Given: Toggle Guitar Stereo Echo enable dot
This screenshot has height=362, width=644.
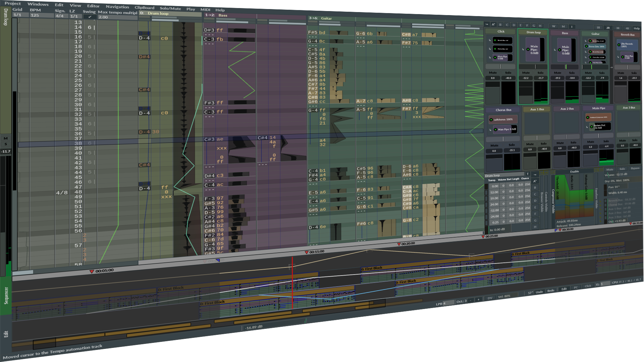Looking at the screenshot, I should (587, 46).
